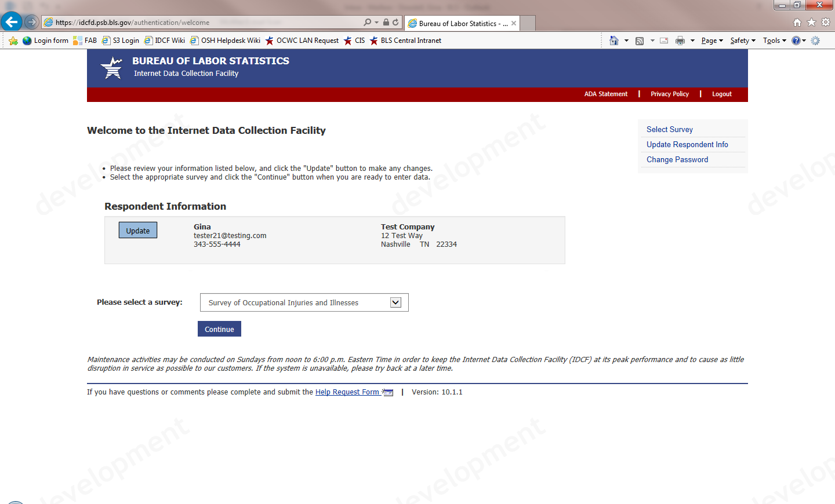This screenshot has width=835, height=504.
Task: Open the OCWC LAN Request favorite
Action: coord(302,41)
